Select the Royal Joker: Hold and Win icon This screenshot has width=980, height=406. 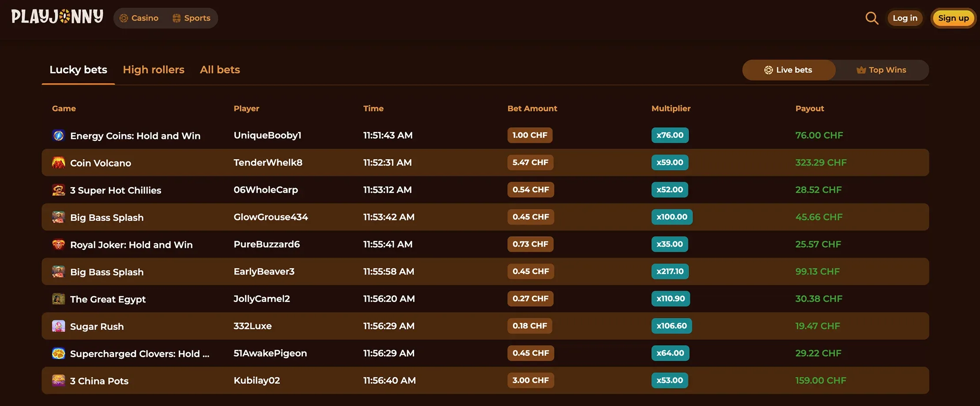[59, 244]
